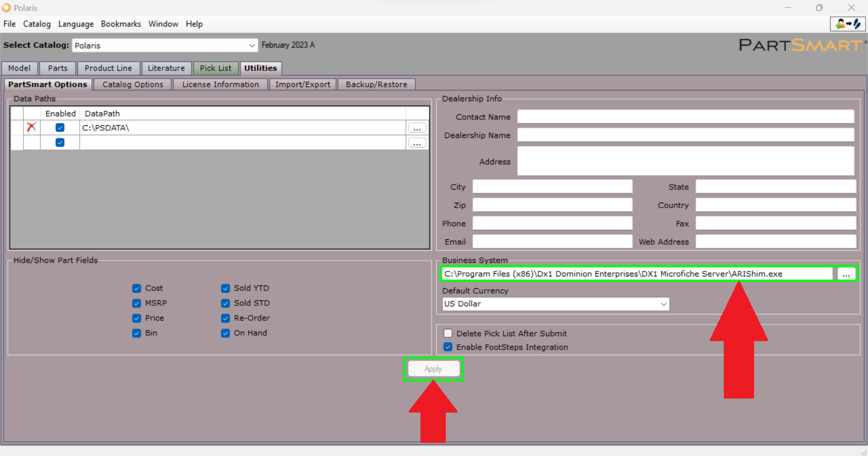Restore down the Polaris window

819,8
